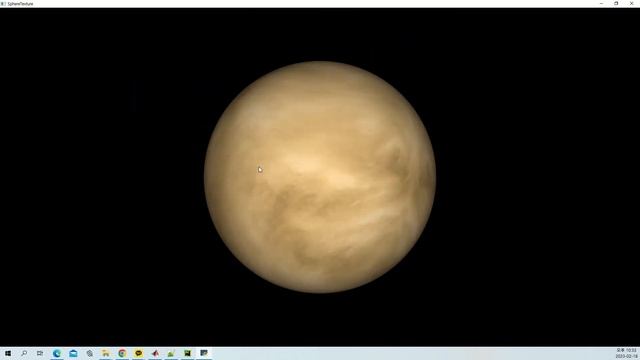The image size is (640, 360).
Task: Open the Mail app on taskbar
Action: point(73,353)
